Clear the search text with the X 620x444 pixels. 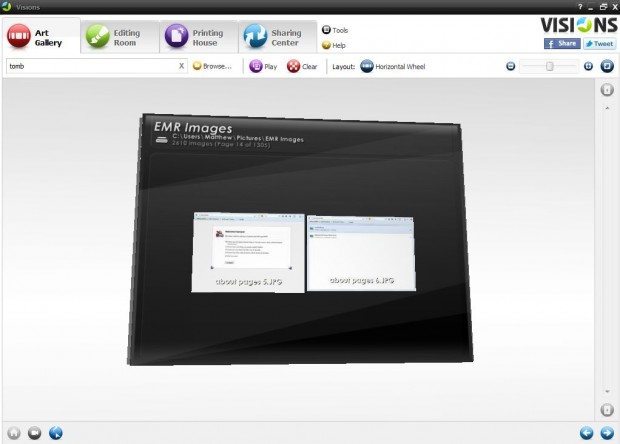tap(181, 66)
